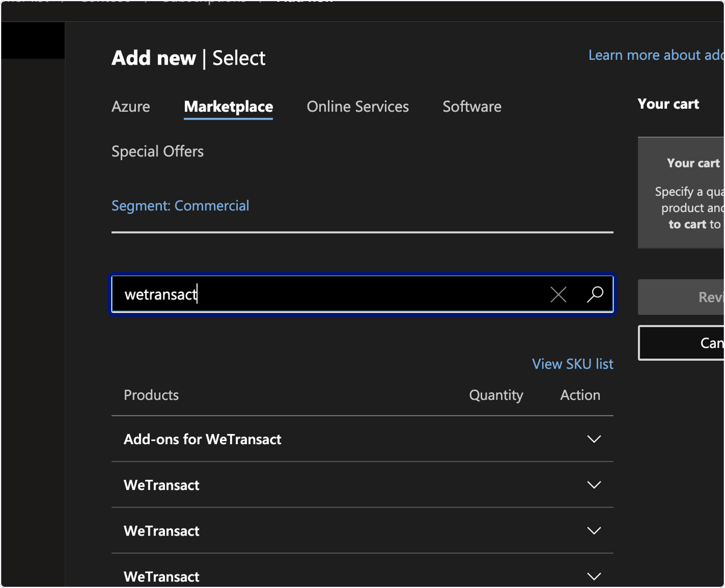Change the Segment: Commercial filter

pos(180,205)
